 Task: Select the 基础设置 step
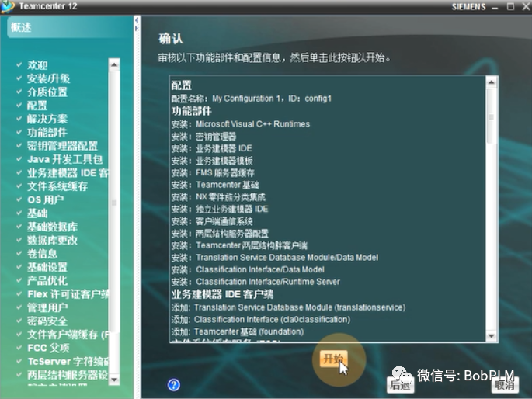(x=47, y=267)
